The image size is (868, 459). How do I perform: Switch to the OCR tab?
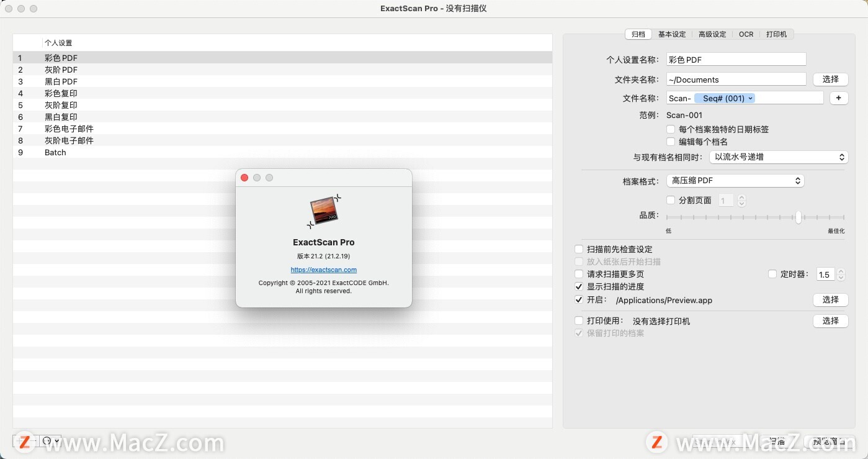pyautogui.click(x=746, y=34)
